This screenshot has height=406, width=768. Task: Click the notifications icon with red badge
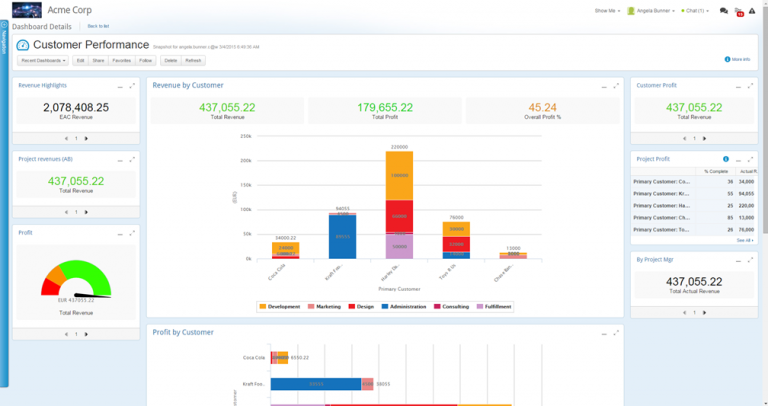(739, 12)
